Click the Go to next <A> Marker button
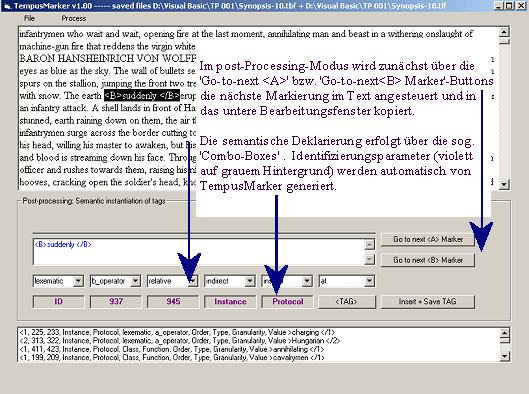The width and height of the screenshot is (529, 394). tap(428, 239)
